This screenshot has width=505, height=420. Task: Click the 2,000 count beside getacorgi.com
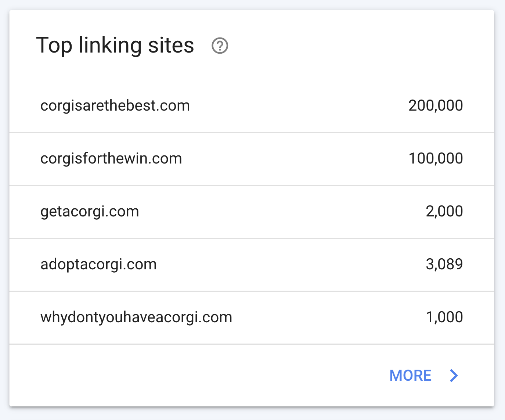(x=444, y=211)
